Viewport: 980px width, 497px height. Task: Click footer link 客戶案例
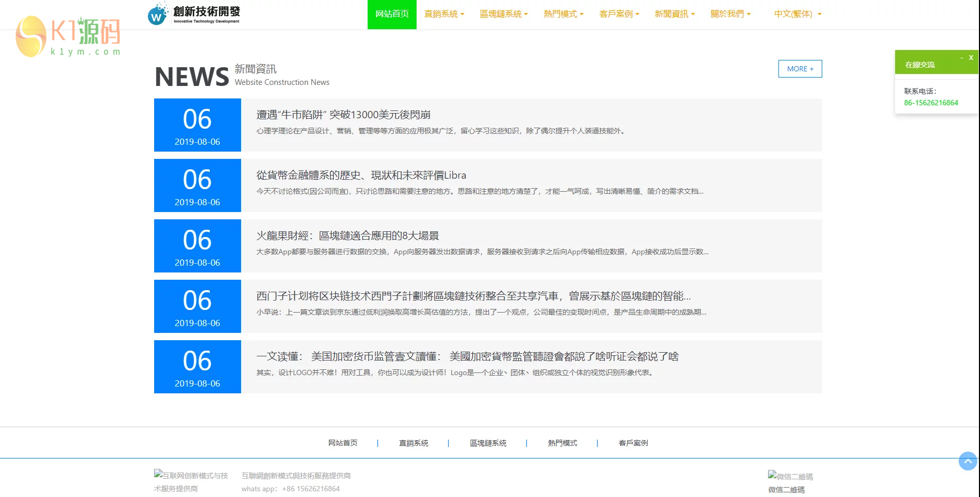633,443
